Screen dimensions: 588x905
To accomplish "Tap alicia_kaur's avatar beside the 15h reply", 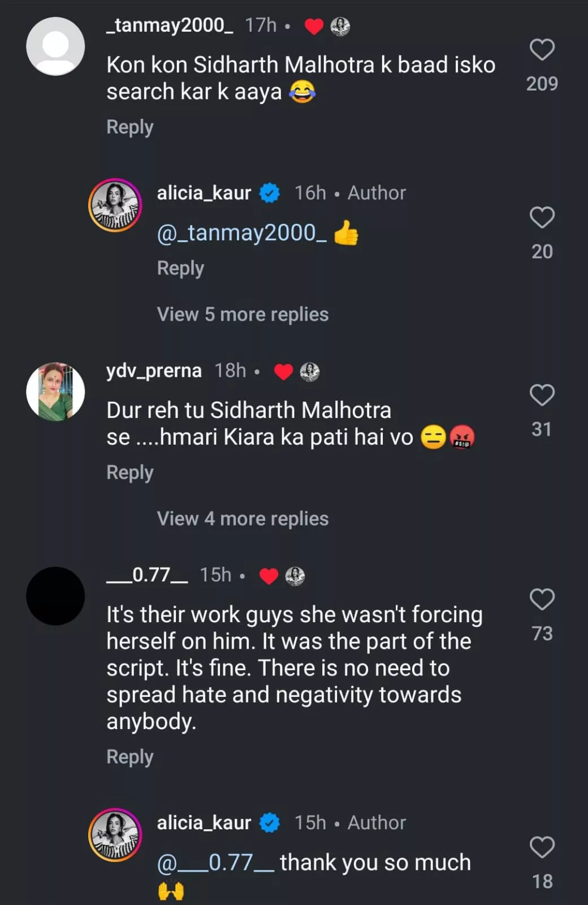I will [115, 835].
